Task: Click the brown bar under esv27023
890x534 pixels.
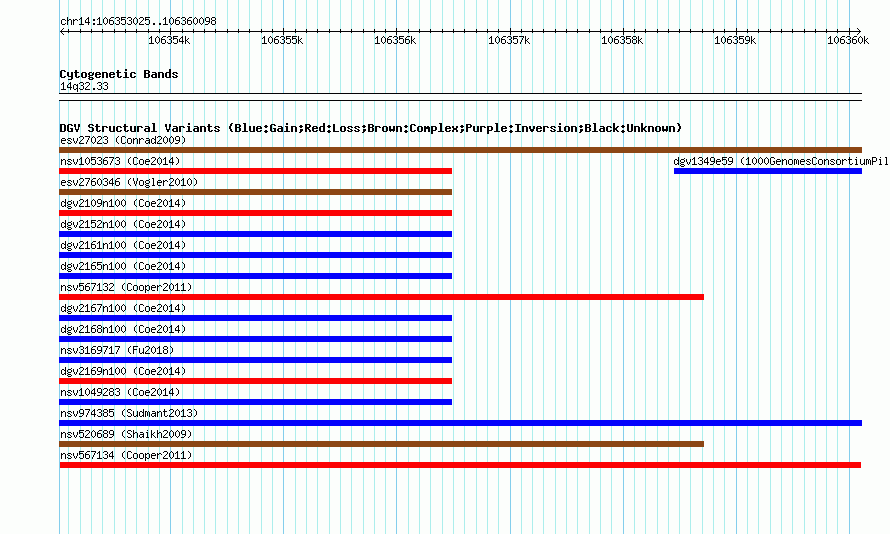Action: pos(460,150)
